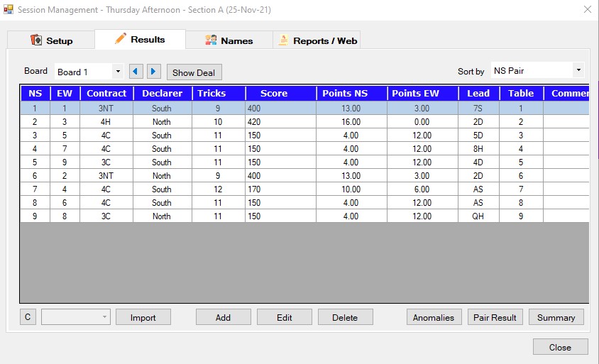Open the Reports / Web tab
The height and width of the screenshot is (364, 599).
317,40
